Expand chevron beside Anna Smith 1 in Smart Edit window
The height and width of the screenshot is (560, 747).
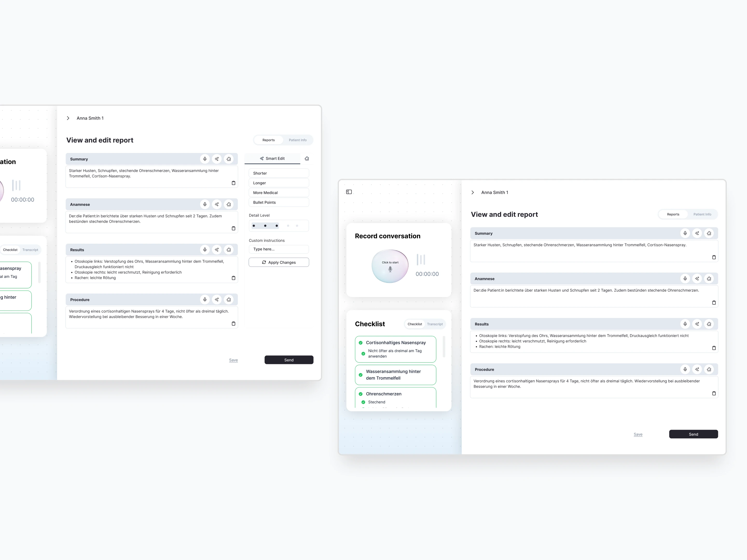68,118
